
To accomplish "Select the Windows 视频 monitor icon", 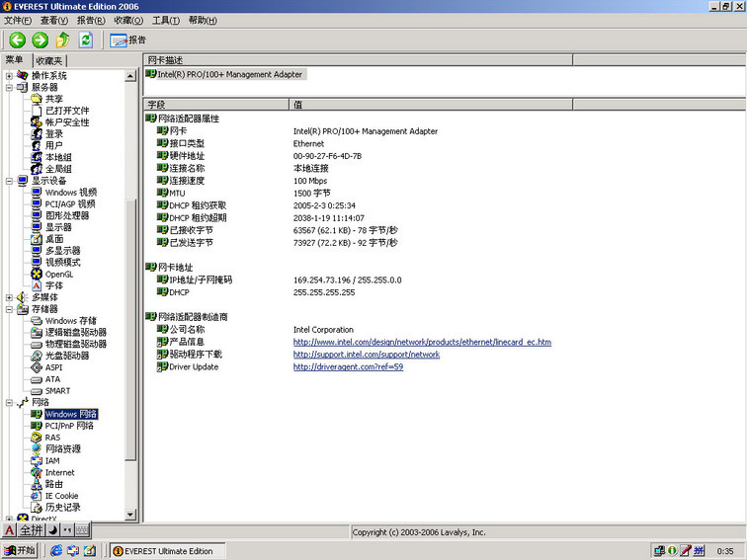I will click(37, 192).
